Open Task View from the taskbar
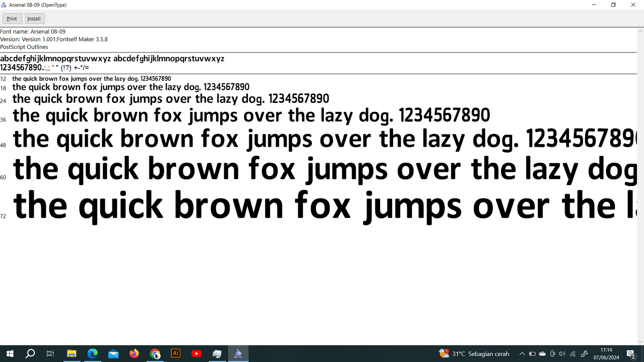Image resolution: width=644 pixels, height=362 pixels. pyautogui.click(x=50, y=354)
